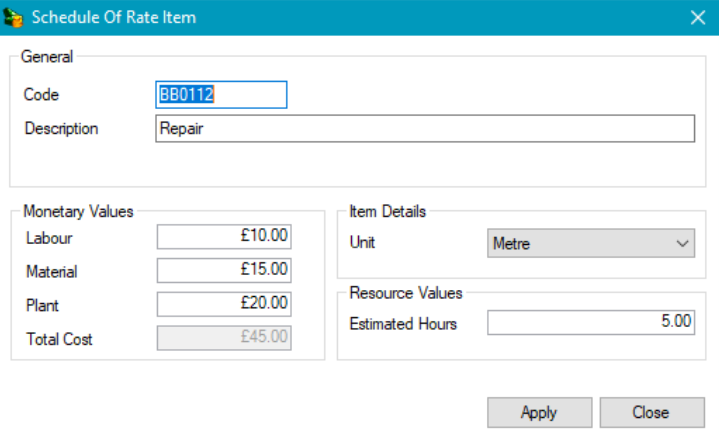Focus the Code field containing BB0112

[x=221, y=95]
